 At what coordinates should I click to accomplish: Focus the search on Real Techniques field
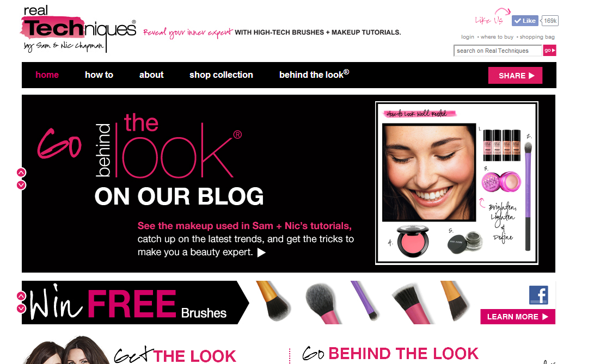(x=498, y=51)
